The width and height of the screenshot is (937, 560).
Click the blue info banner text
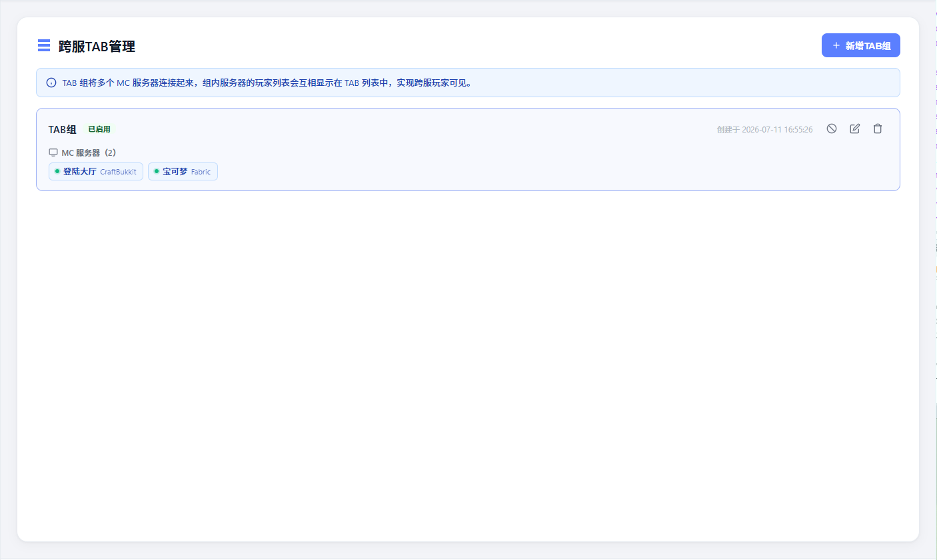click(267, 83)
